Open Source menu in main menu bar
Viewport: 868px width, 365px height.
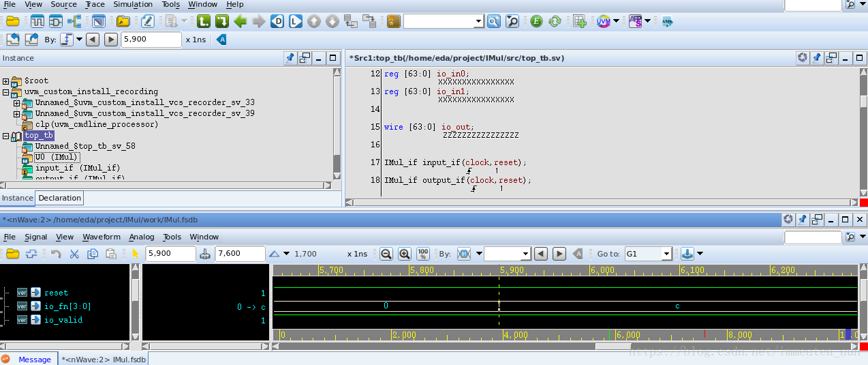tap(63, 5)
